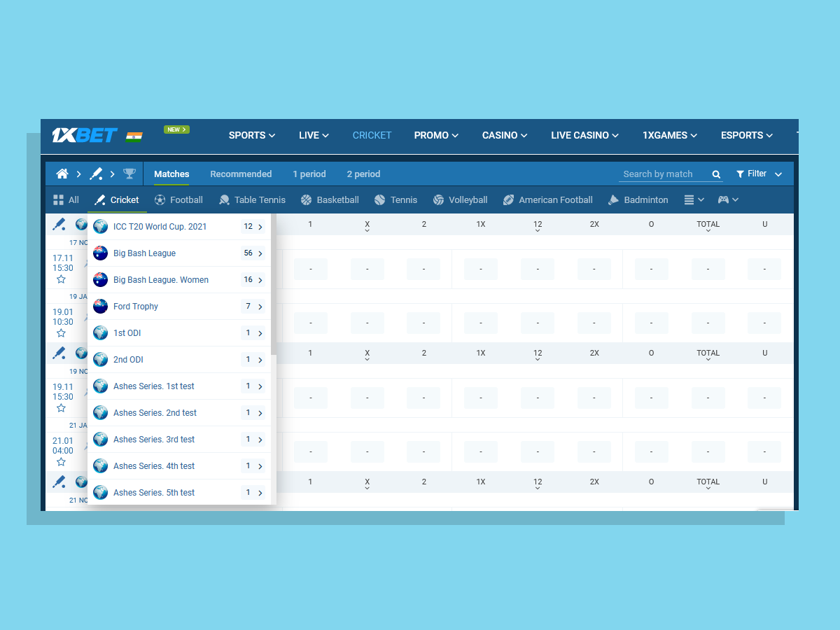Select the Table Tennis sport tab

[x=252, y=199]
